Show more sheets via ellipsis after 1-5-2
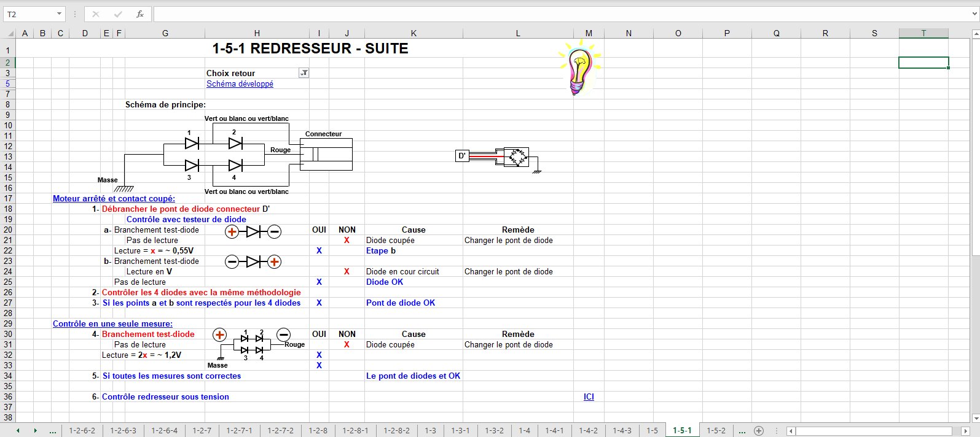This screenshot has height=437, width=980. point(742,431)
